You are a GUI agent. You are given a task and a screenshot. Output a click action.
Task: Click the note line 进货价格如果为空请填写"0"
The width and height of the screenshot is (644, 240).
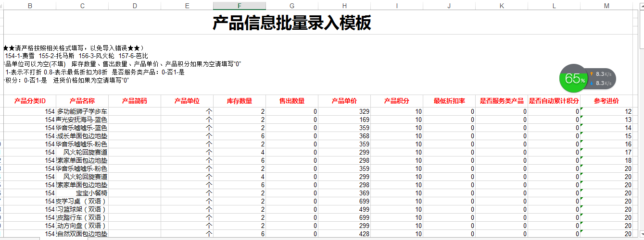coord(91,80)
